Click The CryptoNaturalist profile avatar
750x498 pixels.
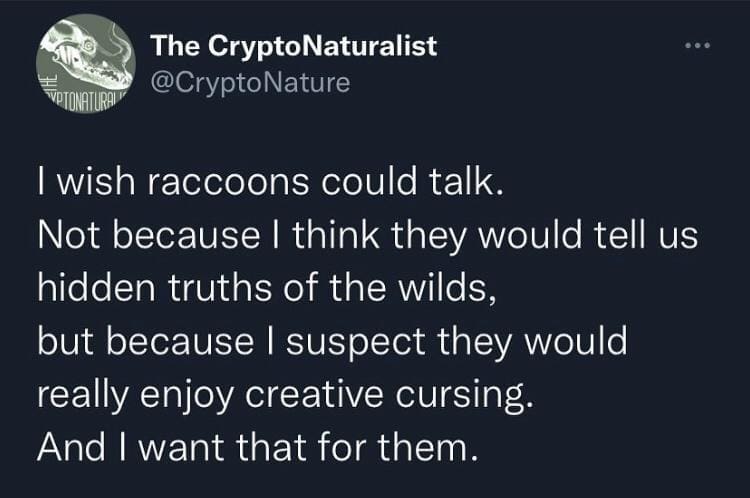point(86,64)
